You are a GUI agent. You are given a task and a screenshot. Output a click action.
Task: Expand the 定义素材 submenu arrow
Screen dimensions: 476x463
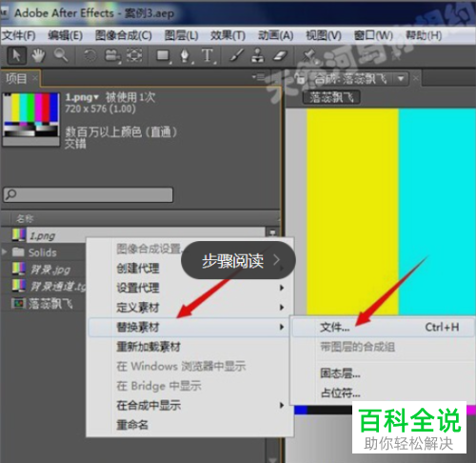point(282,308)
